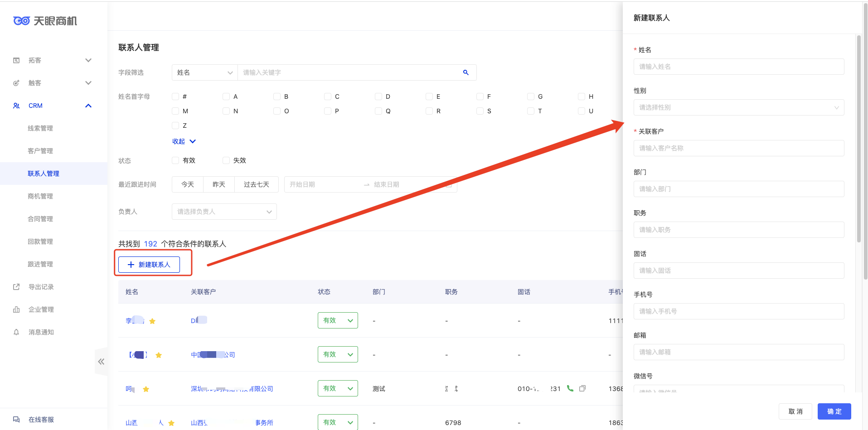Click the 新建联系人 button
Image resolution: width=868 pixels, height=430 pixels.
[149, 265]
